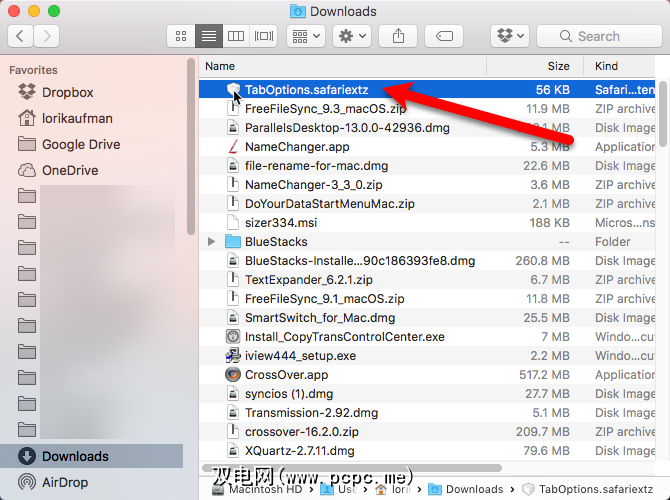Select Downloads in the sidebar

click(x=91, y=456)
